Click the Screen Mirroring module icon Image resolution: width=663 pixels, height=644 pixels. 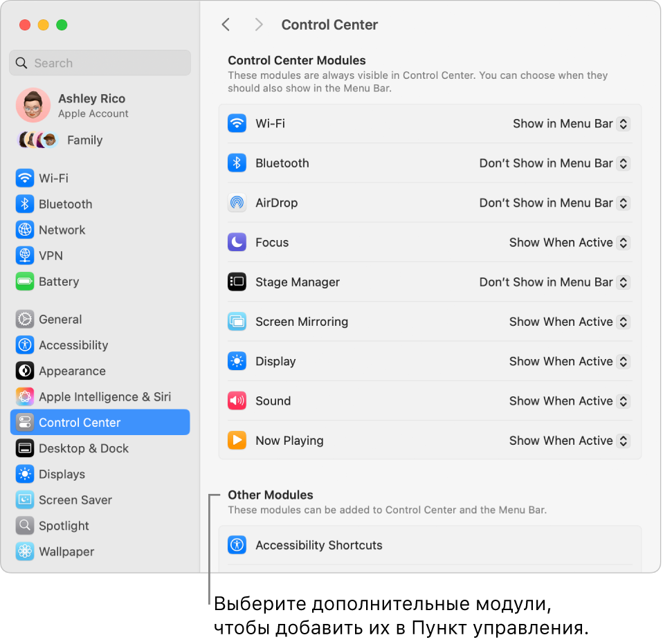click(237, 322)
